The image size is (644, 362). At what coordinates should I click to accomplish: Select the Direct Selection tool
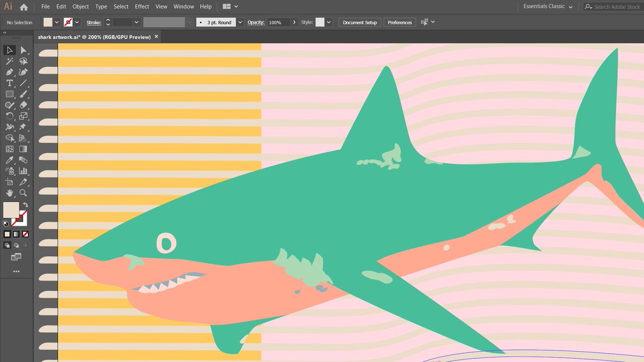point(23,50)
